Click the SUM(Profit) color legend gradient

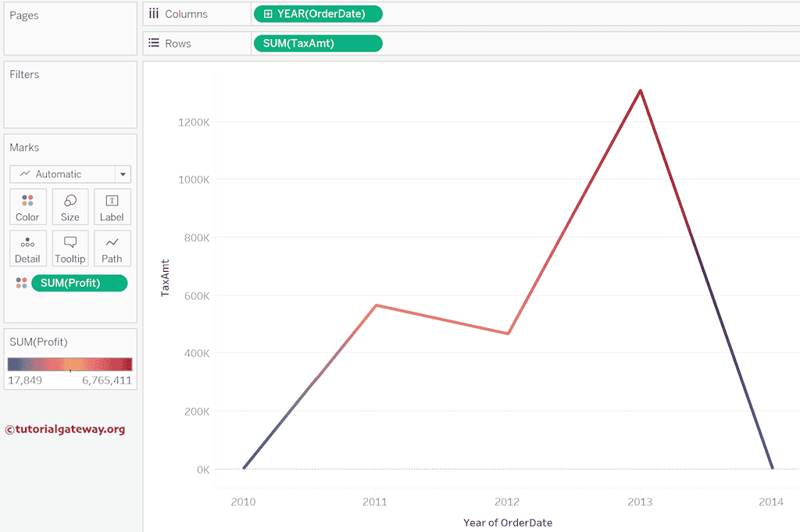(x=70, y=364)
